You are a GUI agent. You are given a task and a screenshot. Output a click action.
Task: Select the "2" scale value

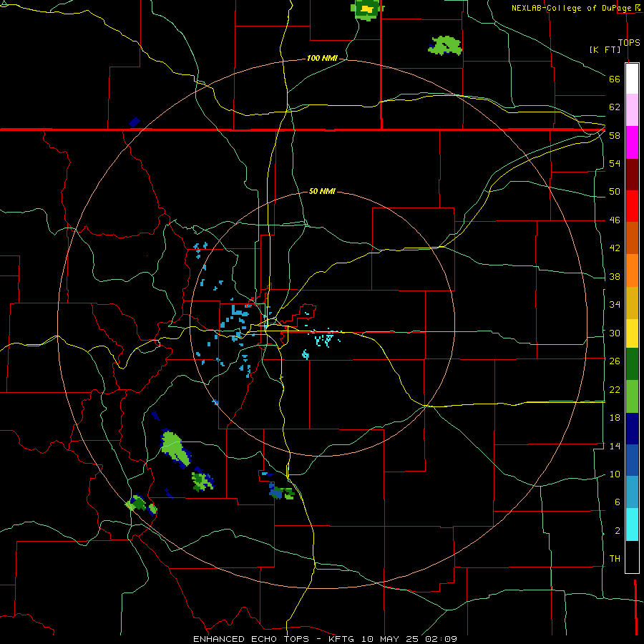point(617,531)
